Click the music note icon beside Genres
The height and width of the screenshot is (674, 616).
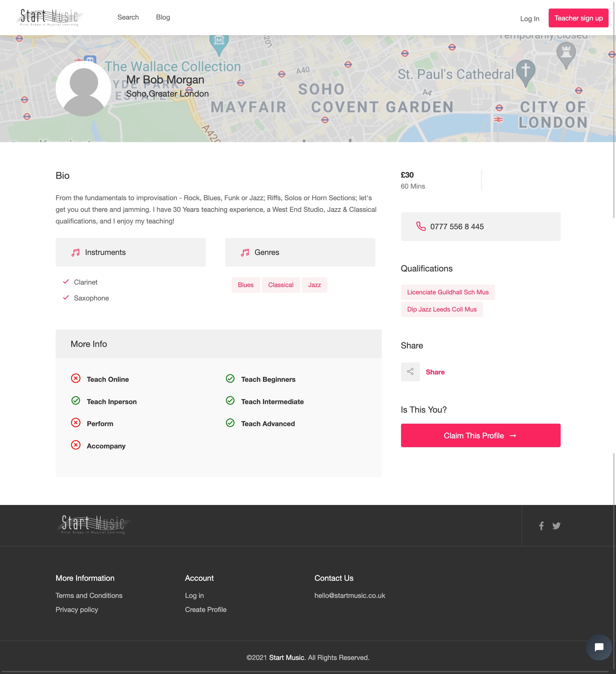(245, 252)
